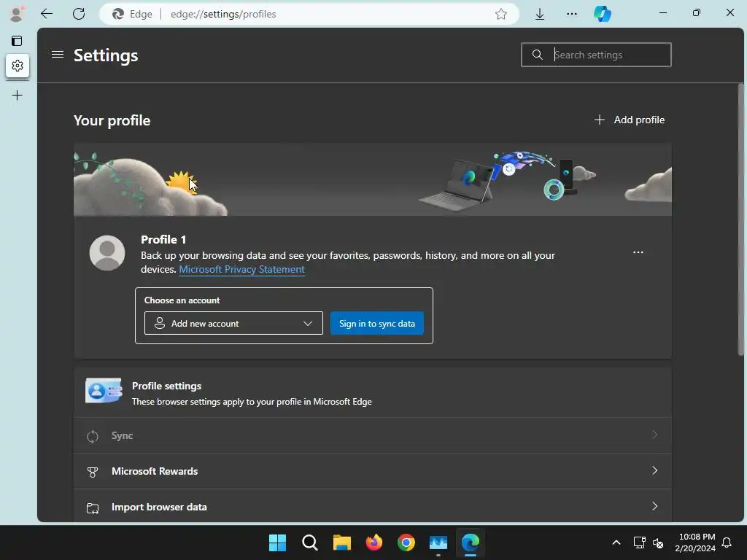Open Import browser data
Image resolution: width=747 pixels, height=560 pixels.
(373, 507)
